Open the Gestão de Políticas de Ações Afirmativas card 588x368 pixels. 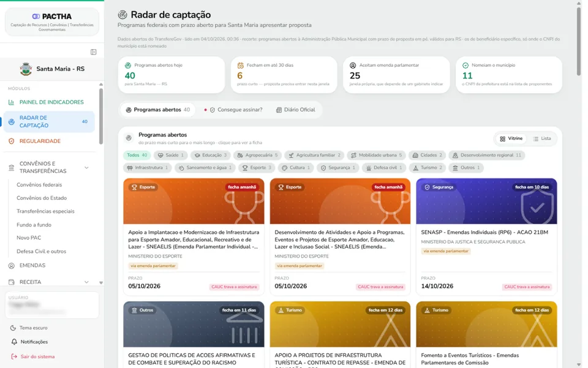[x=194, y=335]
